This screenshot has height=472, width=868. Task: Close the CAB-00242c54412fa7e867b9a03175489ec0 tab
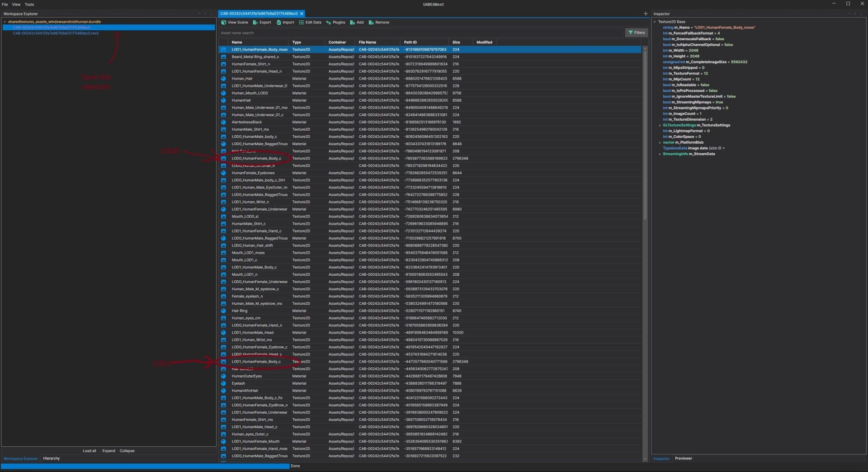coord(302,14)
